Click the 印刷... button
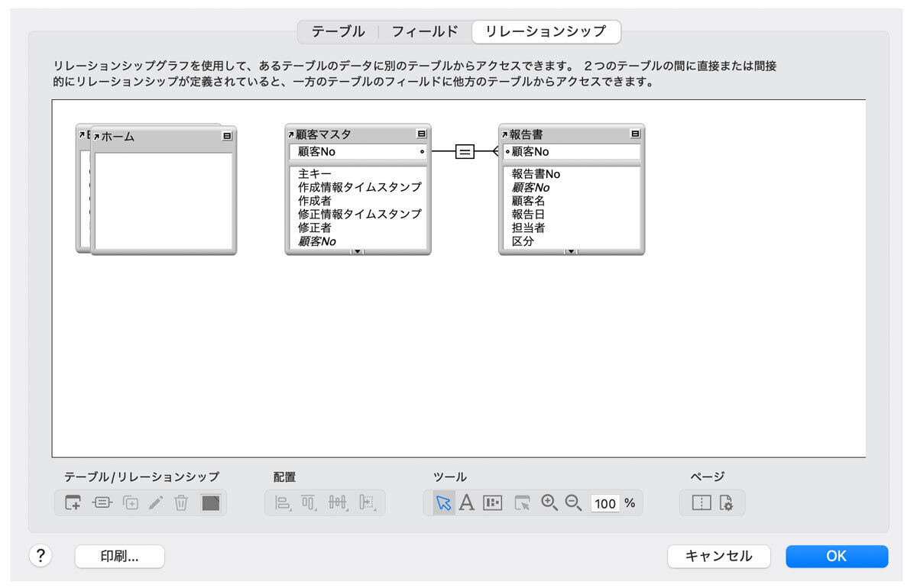 [x=120, y=556]
